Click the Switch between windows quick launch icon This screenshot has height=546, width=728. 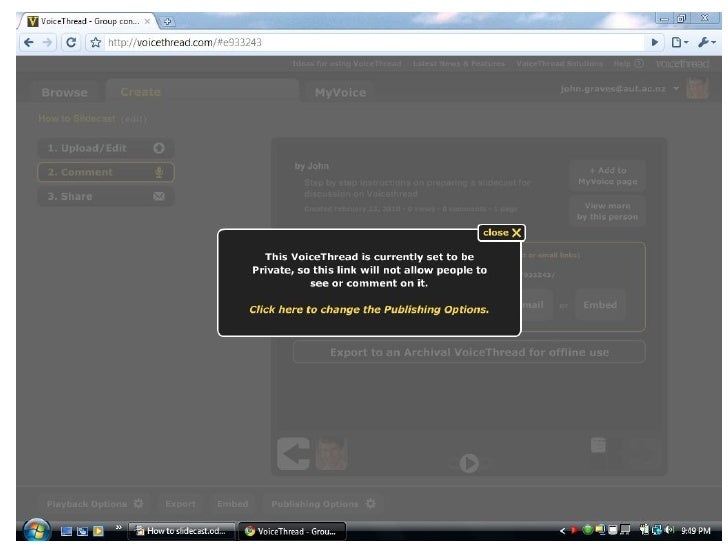click(82, 531)
